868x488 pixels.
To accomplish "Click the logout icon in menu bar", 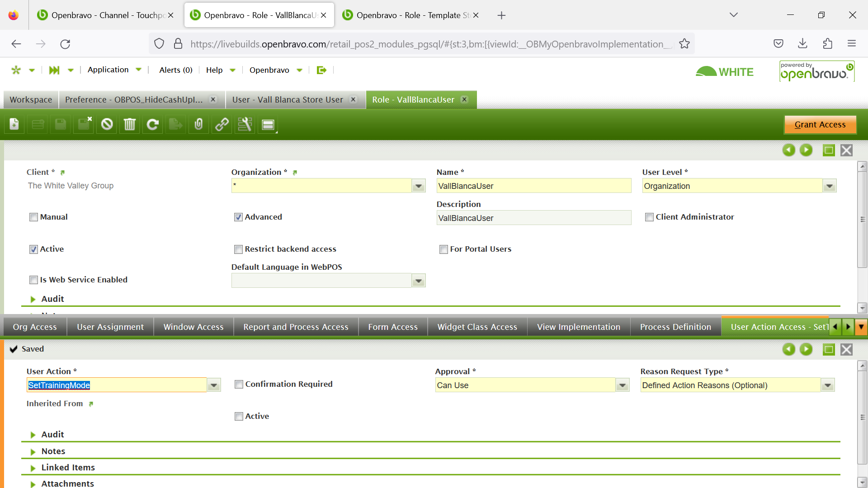I will pyautogui.click(x=321, y=70).
